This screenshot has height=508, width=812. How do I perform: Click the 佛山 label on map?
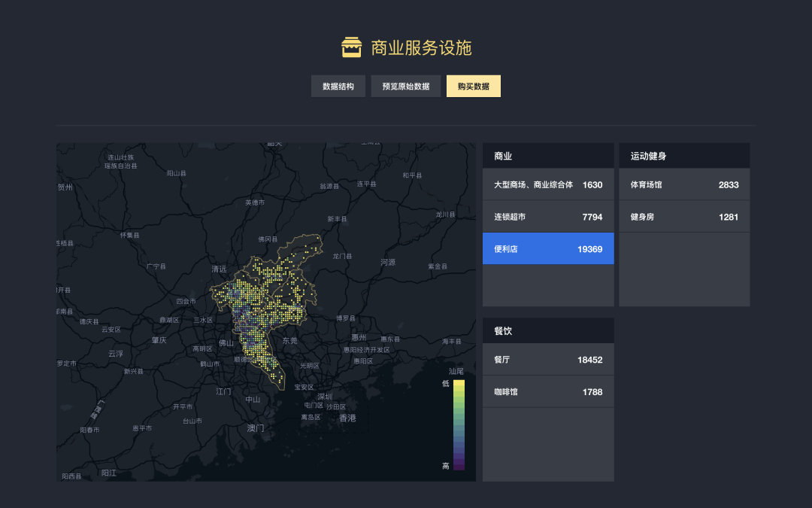coord(226,342)
